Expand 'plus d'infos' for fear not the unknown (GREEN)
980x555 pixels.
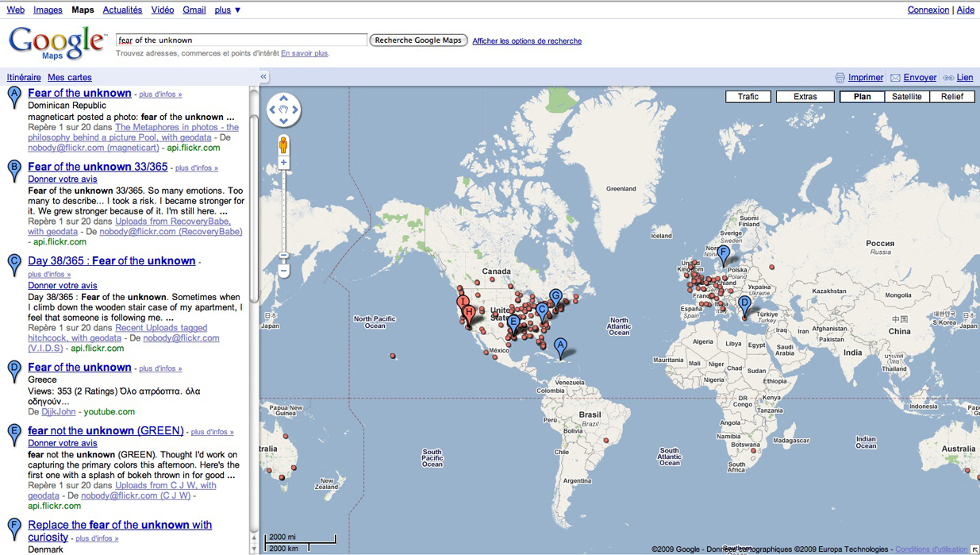click(212, 433)
